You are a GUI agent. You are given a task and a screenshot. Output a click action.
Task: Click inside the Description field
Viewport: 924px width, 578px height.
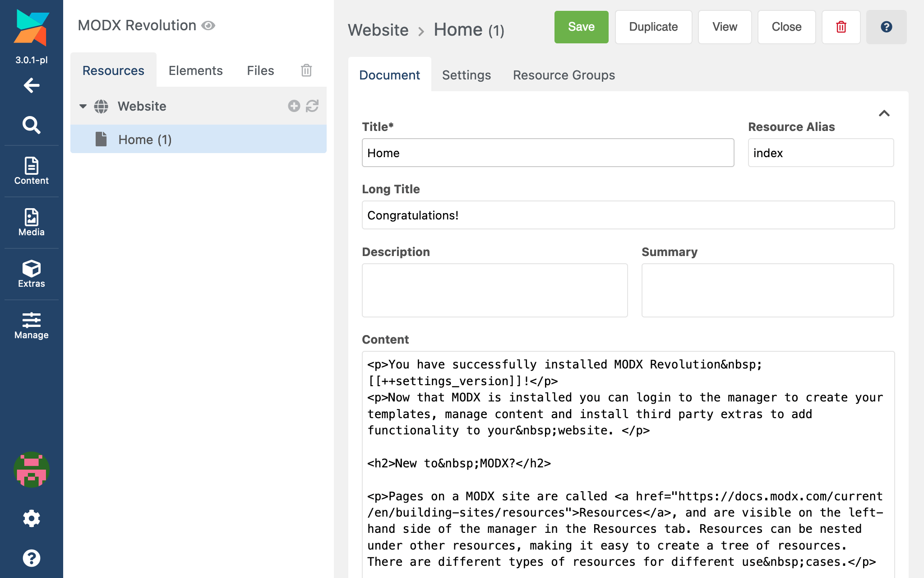494,289
